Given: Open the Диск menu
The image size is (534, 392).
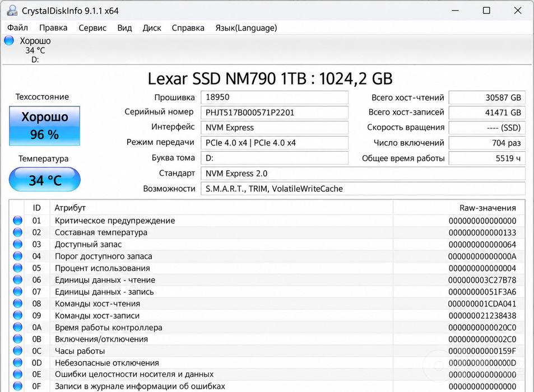Looking at the screenshot, I should (151, 27).
